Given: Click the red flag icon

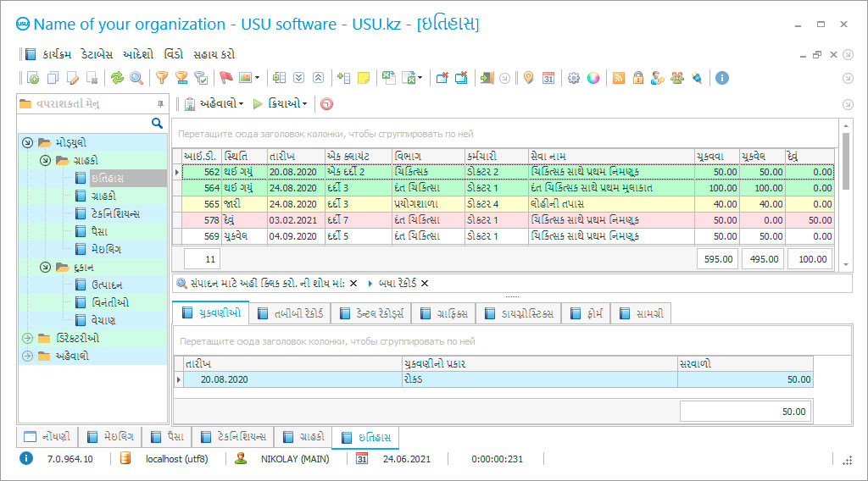Looking at the screenshot, I should [225, 78].
